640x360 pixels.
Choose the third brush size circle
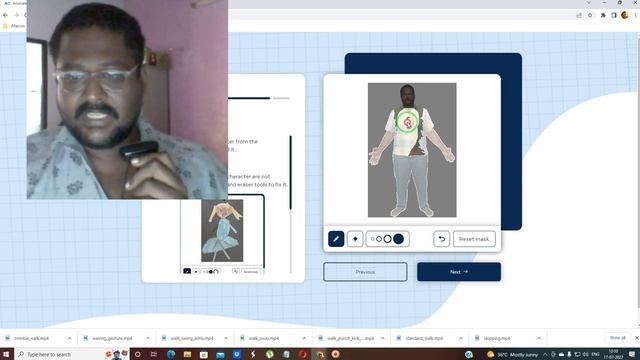pyautogui.click(x=387, y=239)
